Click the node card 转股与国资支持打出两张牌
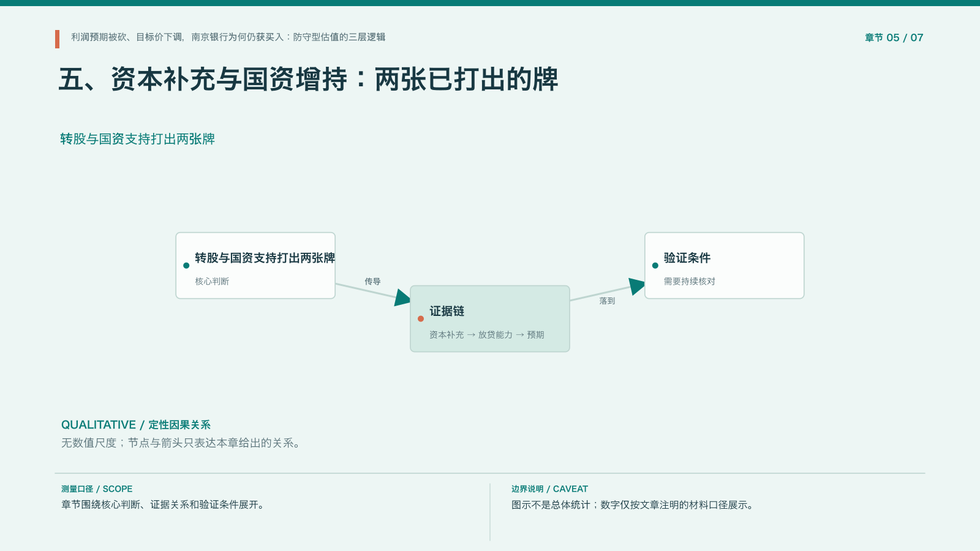The height and width of the screenshot is (551, 980). click(x=255, y=266)
